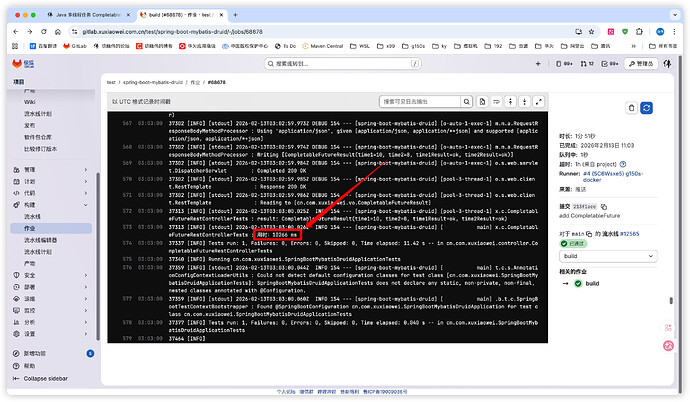Screen dimensions: 690x402
Task: Expand the 管理 sidebar section
Action: pos(51,169)
